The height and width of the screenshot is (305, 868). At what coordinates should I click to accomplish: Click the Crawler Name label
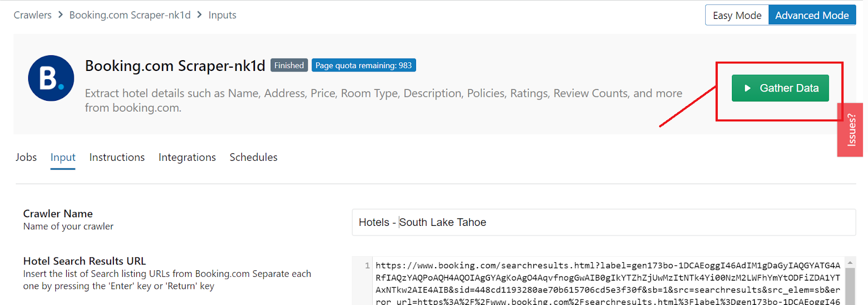point(58,213)
